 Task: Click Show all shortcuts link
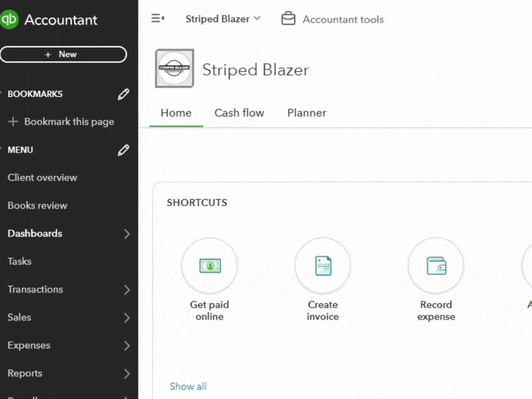click(188, 386)
